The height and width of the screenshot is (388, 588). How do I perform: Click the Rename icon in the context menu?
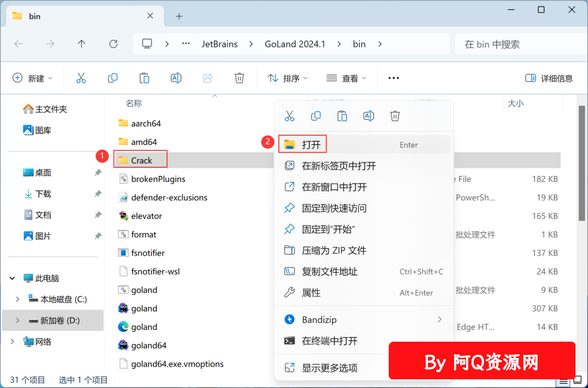[369, 116]
